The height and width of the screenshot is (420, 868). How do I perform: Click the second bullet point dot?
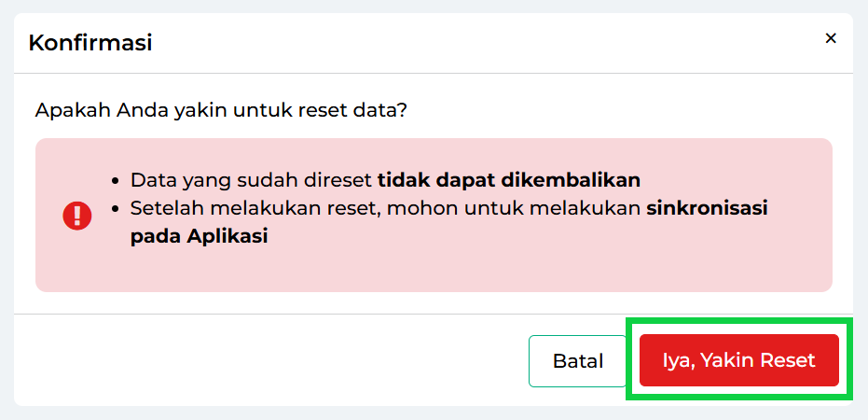114,209
